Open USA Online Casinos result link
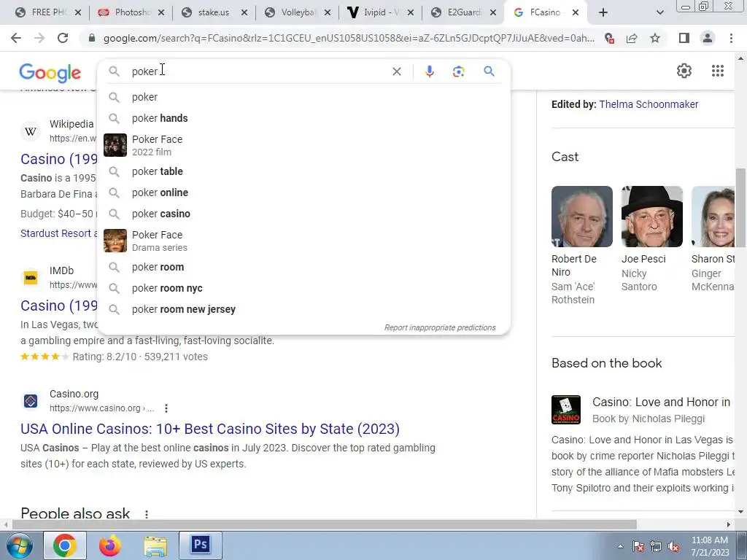This screenshot has width=747, height=560. click(210, 429)
